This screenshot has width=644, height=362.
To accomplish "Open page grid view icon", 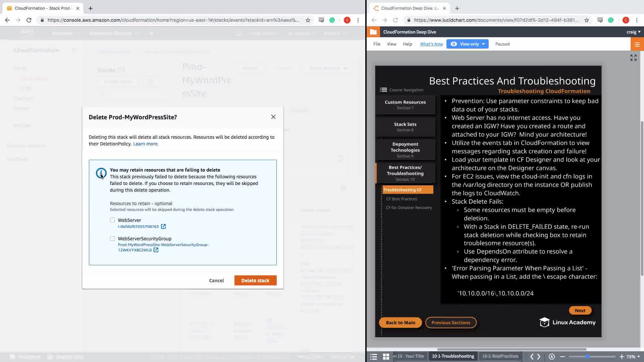I will point(386,357).
